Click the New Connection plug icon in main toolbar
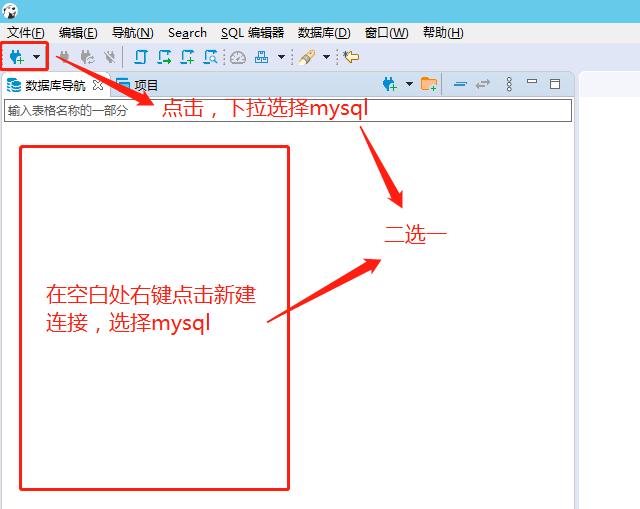The height and width of the screenshot is (509, 640). tap(17, 57)
